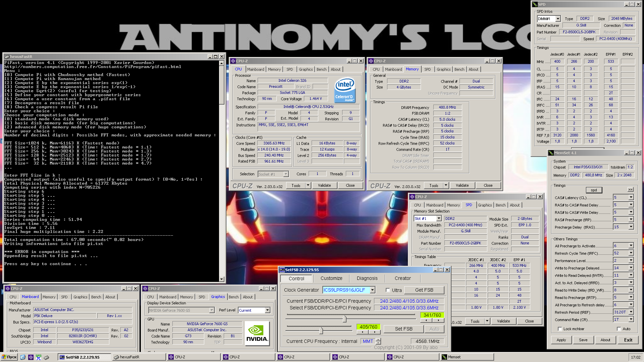
Task: Toggle the Auto checkbox in MemSet
Action: tap(619, 329)
